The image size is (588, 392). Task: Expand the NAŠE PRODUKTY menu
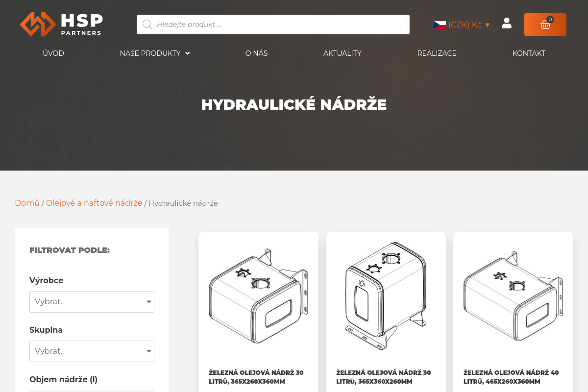coord(154,53)
